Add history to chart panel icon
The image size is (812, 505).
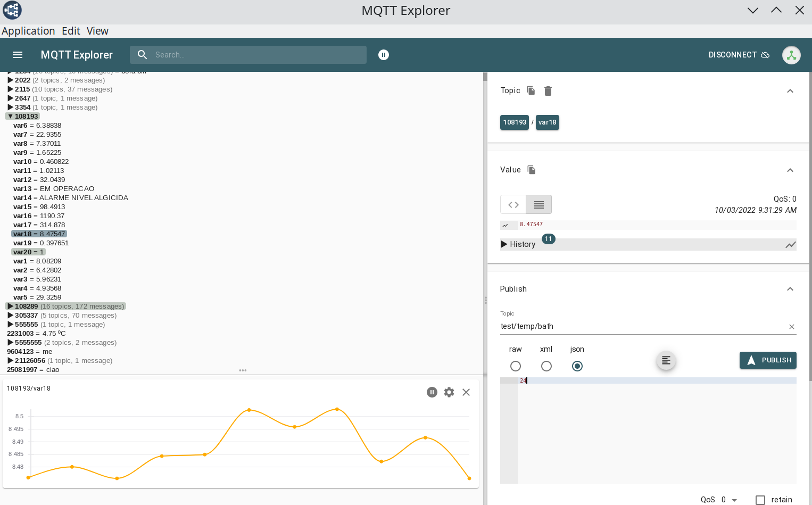[791, 245]
